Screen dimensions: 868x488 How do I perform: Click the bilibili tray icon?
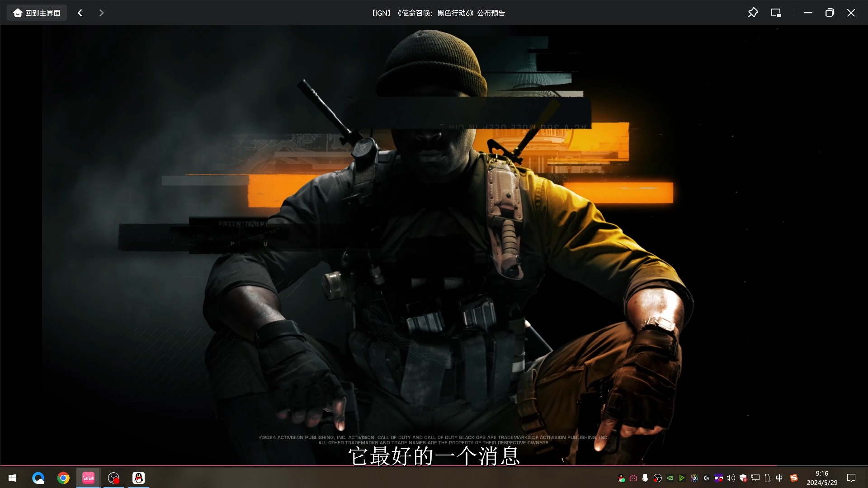click(x=633, y=478)
